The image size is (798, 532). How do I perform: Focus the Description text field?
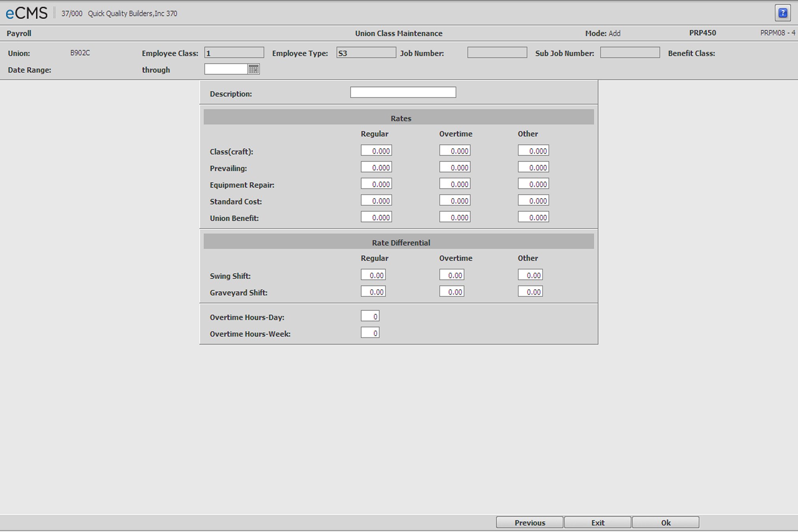[403, 93]
